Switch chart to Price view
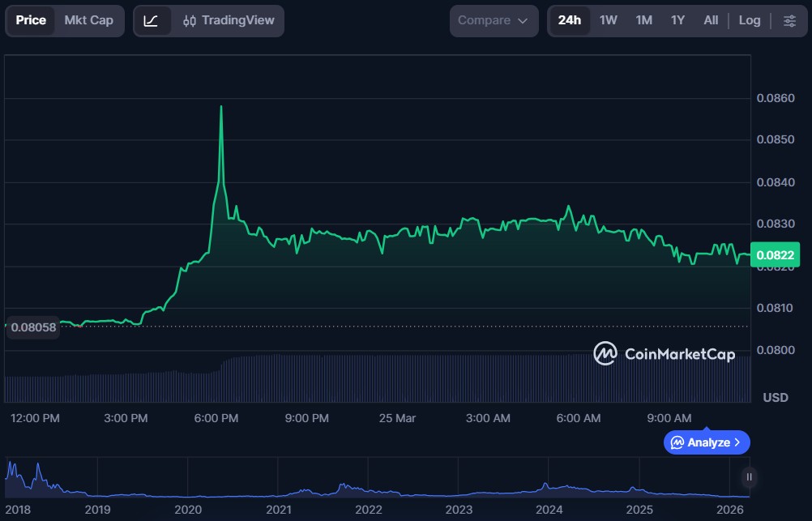The image size is (812, 521). pos(31,20)
